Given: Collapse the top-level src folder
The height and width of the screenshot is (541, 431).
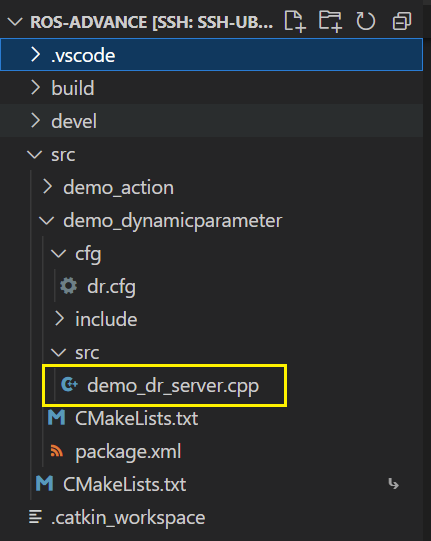Looking at the screenshot, I should (x=211, y=154).
